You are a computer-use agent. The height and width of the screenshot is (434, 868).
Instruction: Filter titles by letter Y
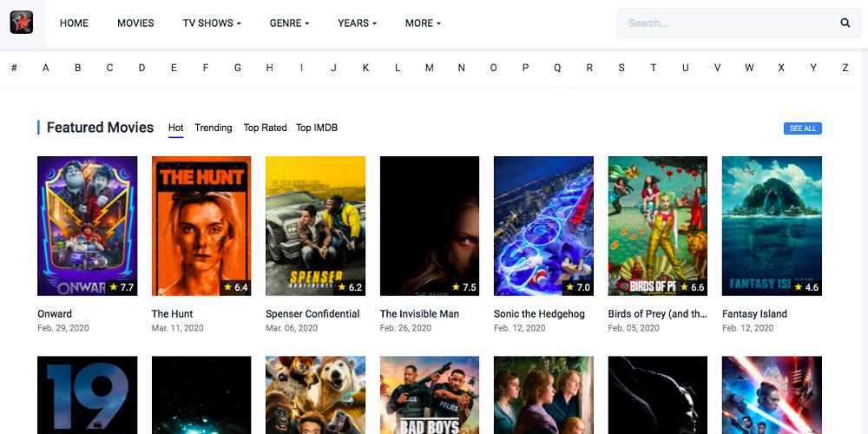(x=813, y=68)
